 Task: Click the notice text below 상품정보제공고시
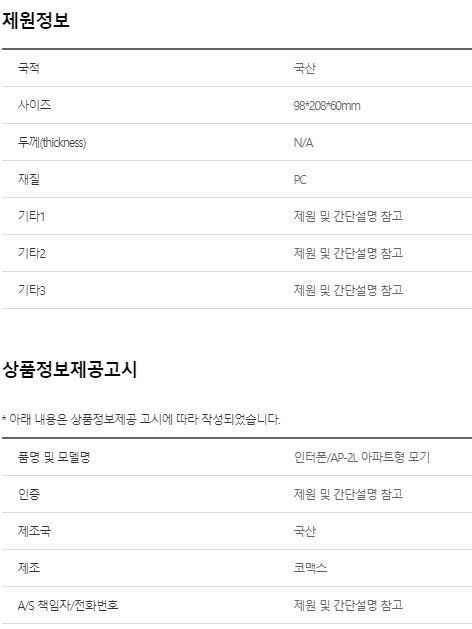click(141, 419)
